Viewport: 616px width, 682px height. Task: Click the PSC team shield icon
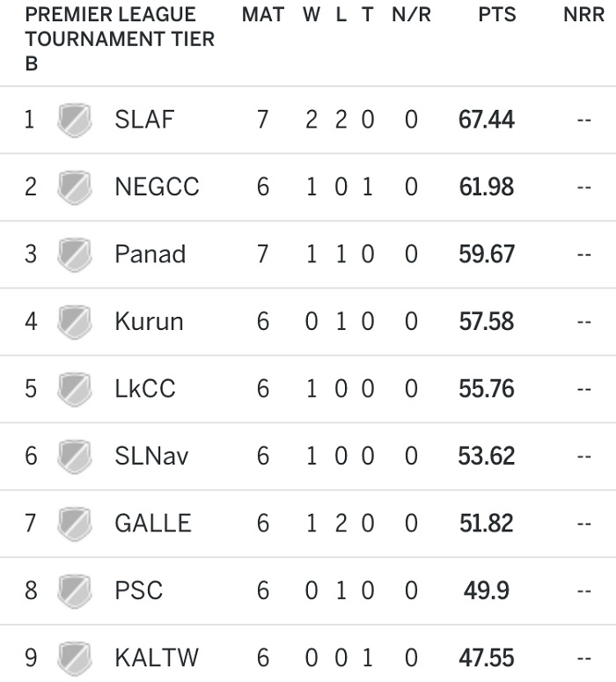pyautogui.click(x=75, y=590)
